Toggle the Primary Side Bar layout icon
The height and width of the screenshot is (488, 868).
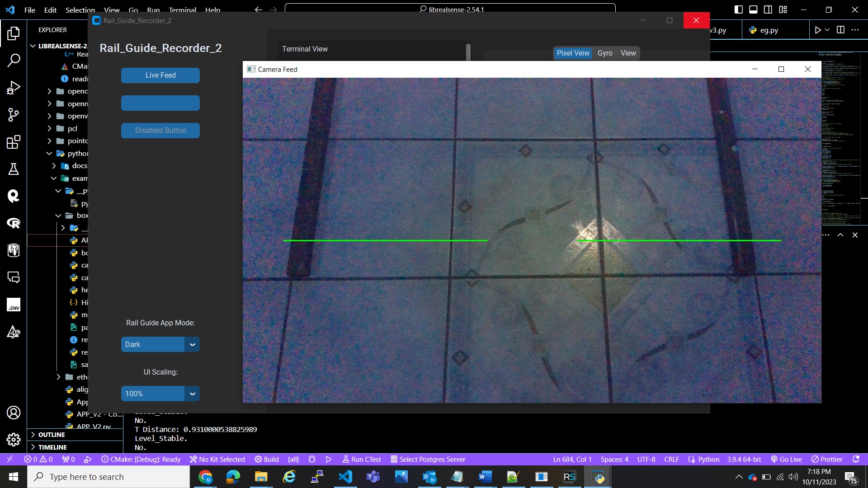[x=738, y=9]
